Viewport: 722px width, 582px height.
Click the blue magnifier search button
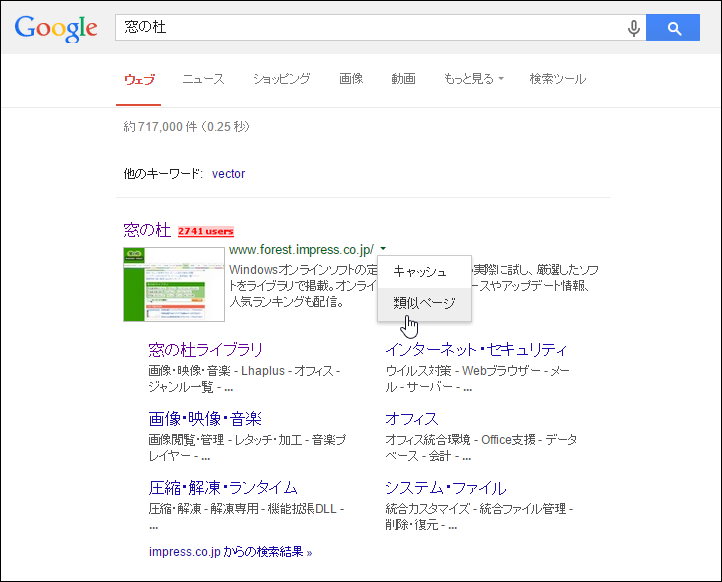pyautogui.click(x=673, y=28)
